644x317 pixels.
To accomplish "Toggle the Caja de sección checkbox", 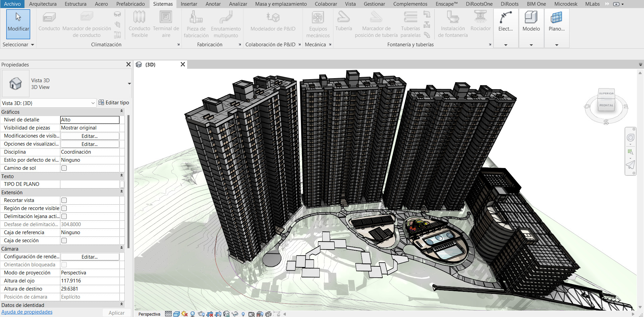I will coord(64,241).
